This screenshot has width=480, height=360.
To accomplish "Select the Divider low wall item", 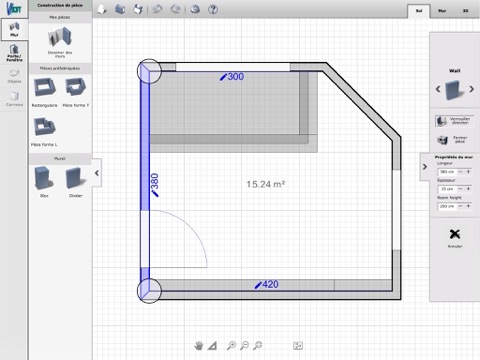I will pos(76,182).
